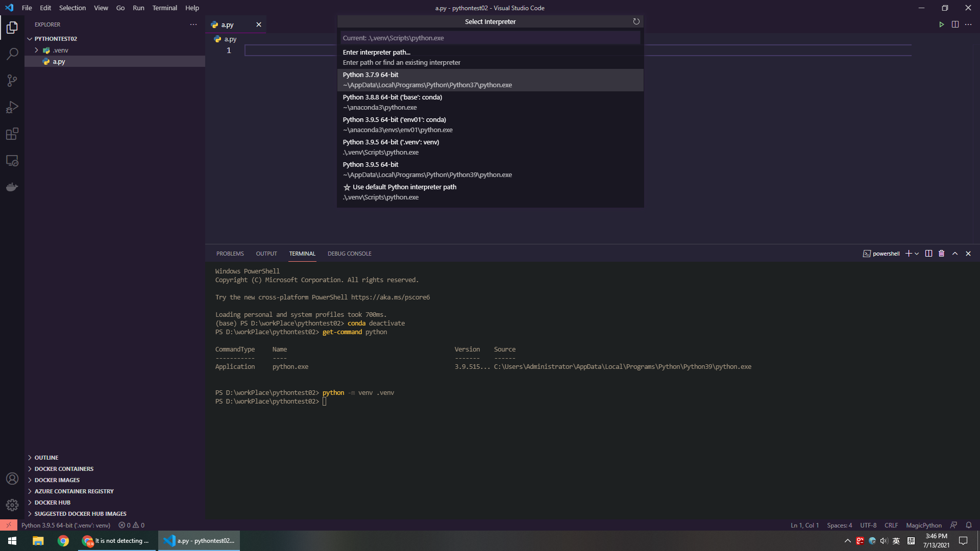Kill the active terminal with the trash icon

tap(941, 253)
